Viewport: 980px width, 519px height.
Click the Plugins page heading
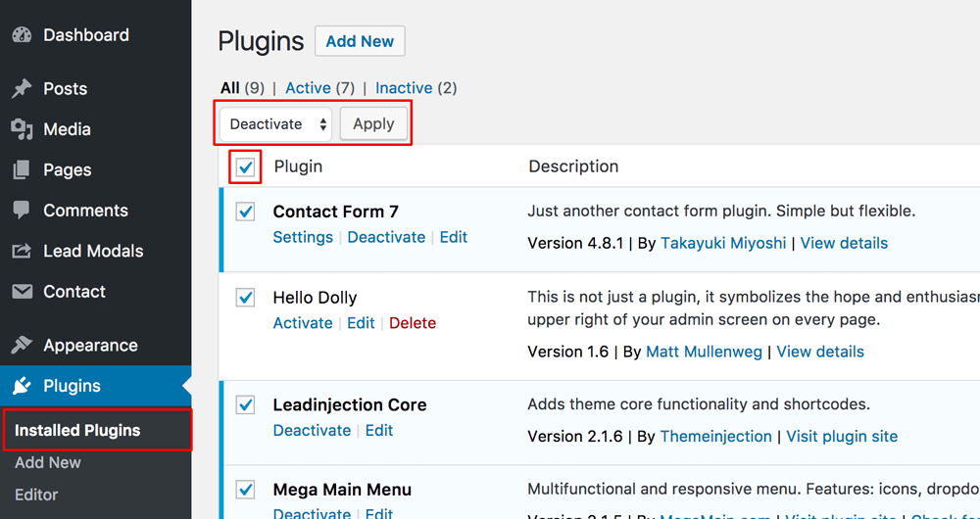pos(262,42)
